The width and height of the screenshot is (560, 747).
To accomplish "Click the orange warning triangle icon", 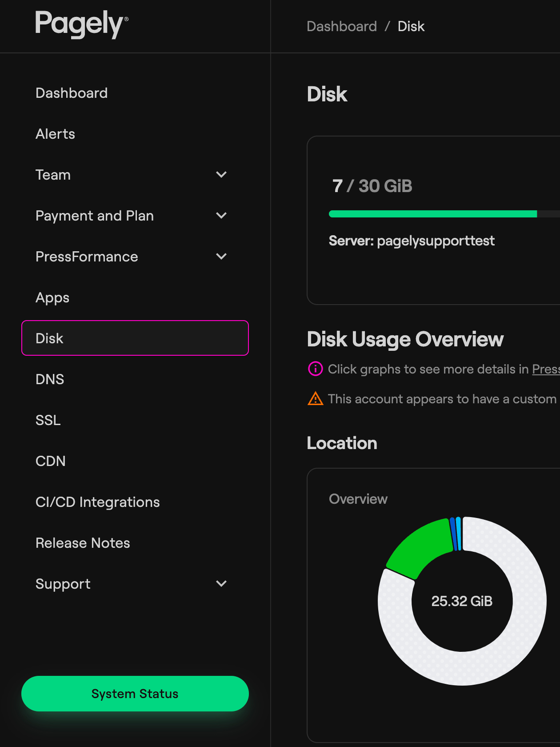I will pyautogui.click(x=315, y=399).
